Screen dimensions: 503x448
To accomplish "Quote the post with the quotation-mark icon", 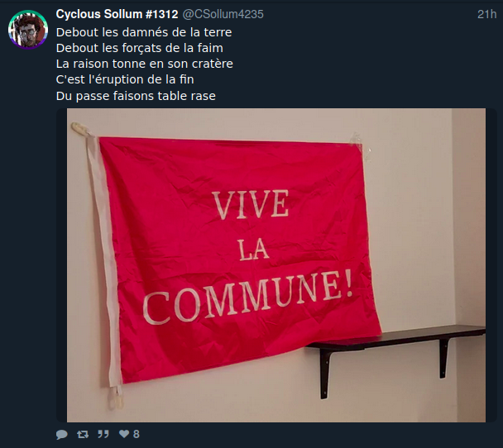I will [x=103, y=434].
